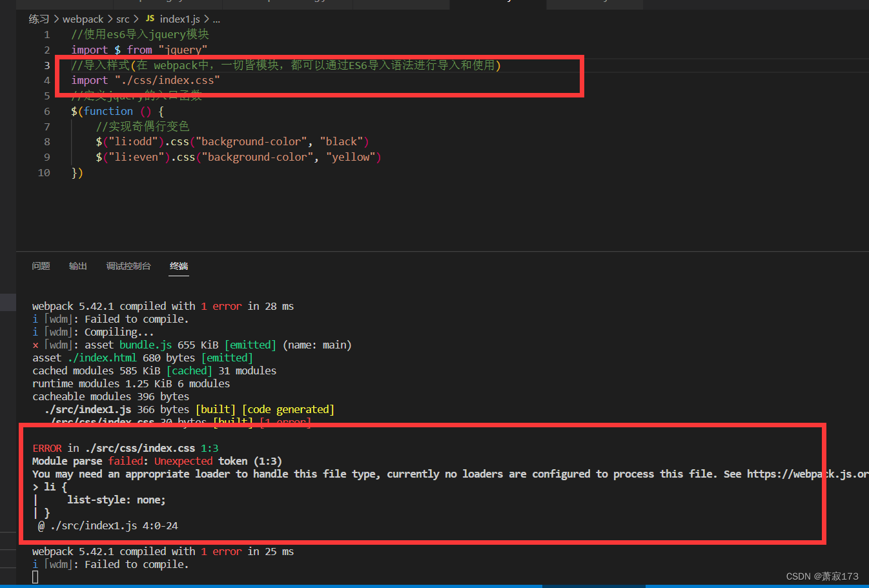Click the "yellow" color value
Viewport: 869px width, 588px height.
[x=351, y=157]
